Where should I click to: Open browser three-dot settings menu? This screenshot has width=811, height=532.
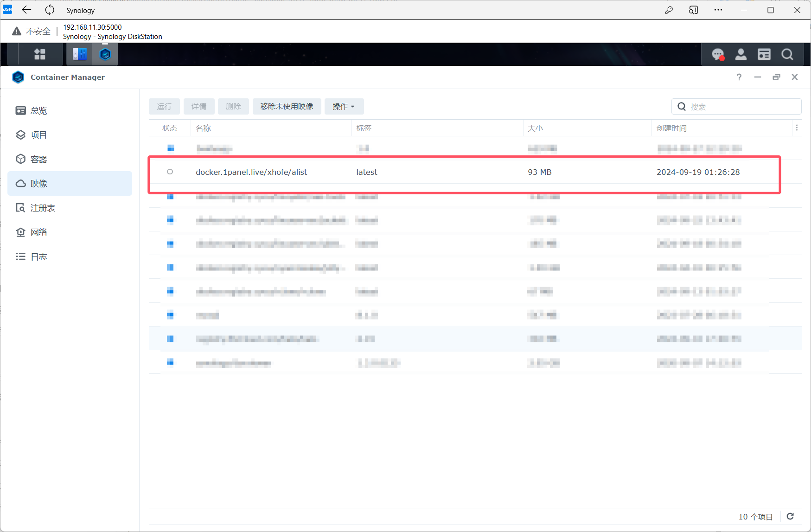[718, 10]
